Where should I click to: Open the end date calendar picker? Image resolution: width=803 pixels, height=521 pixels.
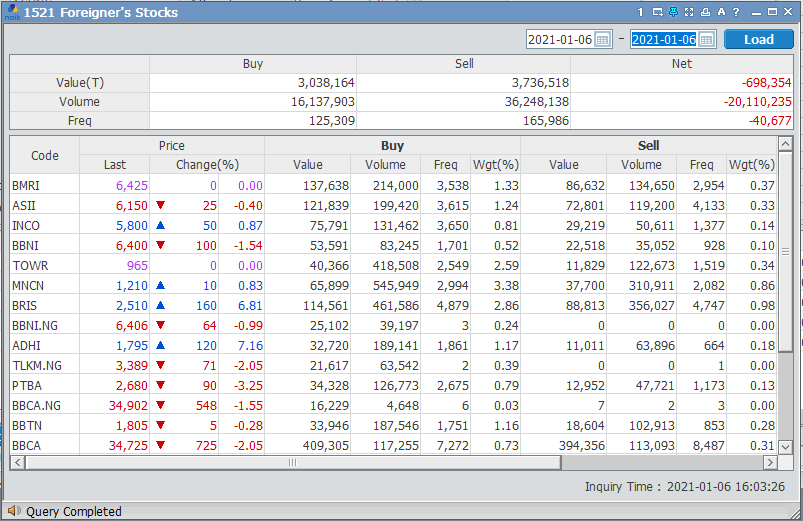click(x=706, y=39)
